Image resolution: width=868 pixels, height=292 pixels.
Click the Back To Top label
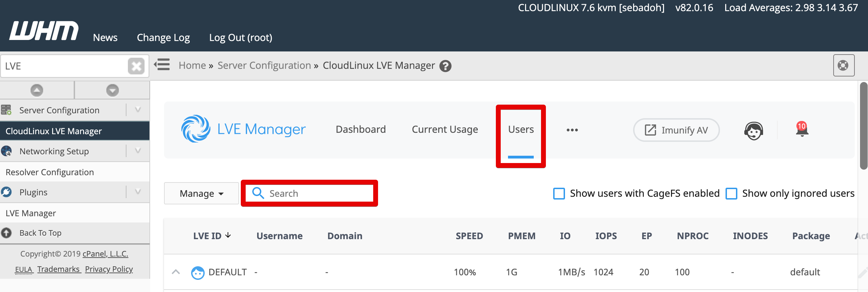click(40, 233)
